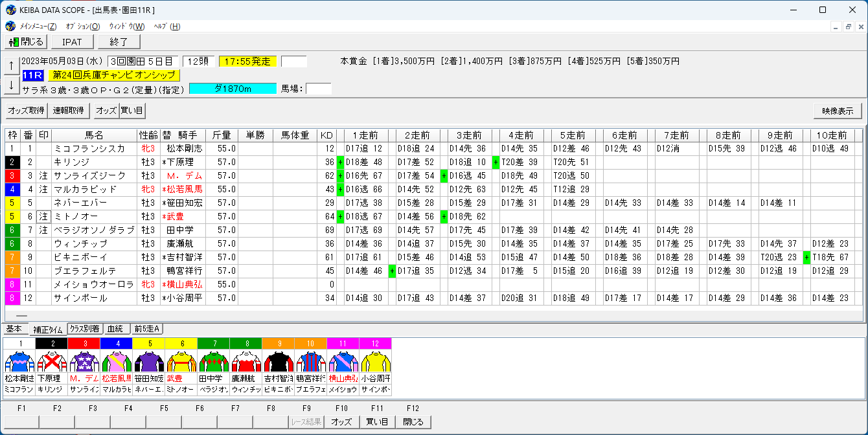Click the 印 mark cell for マルカラピッド
Screen dimensions: 868x435
coord(43,189)
